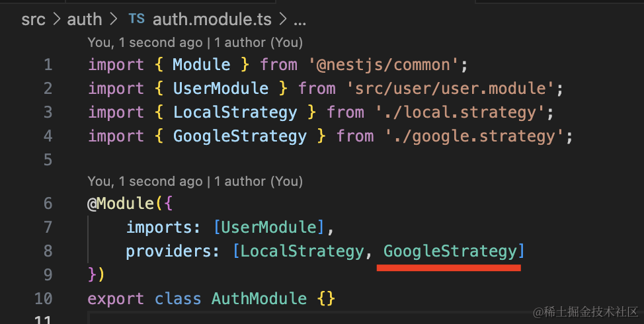Click UserModule inside the imports array

pyautogui.click(x=268, y=227)
